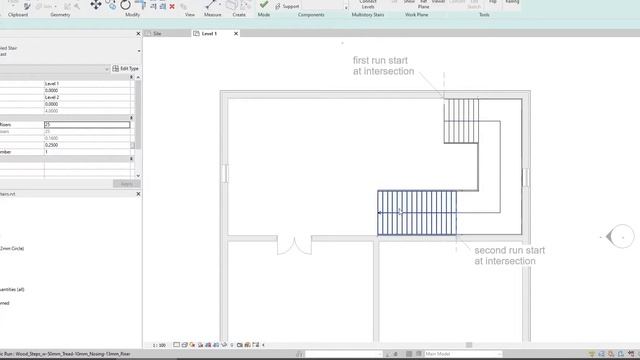The image size is (640, 360).
Task: Click the Create panel icon
Action: click(x=232, y=5)
